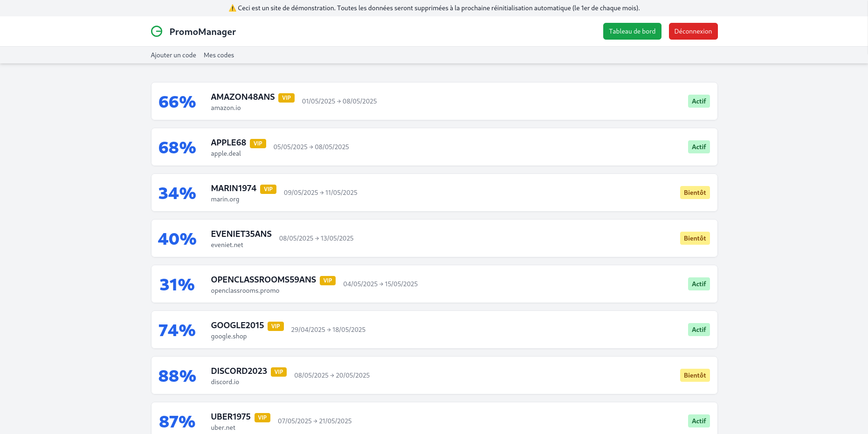Click the PromoManager green logo icon

coord(157,31)
